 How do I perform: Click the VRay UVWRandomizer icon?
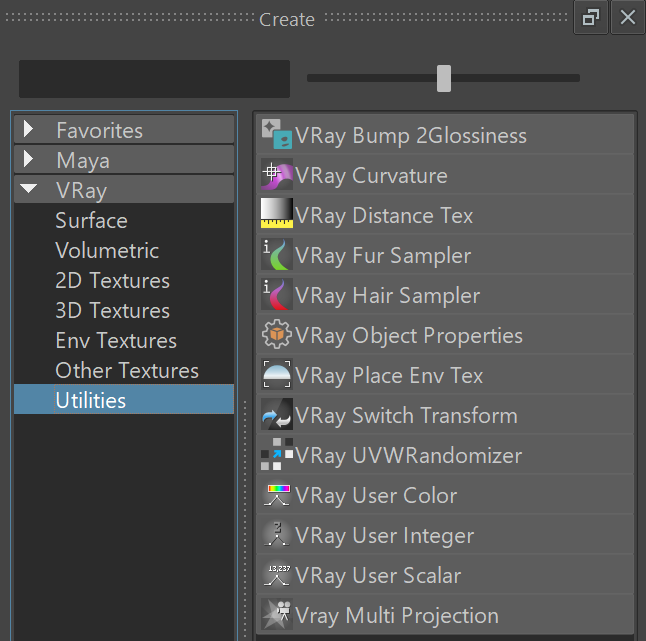pyautogui.click(x=277, y=454)
